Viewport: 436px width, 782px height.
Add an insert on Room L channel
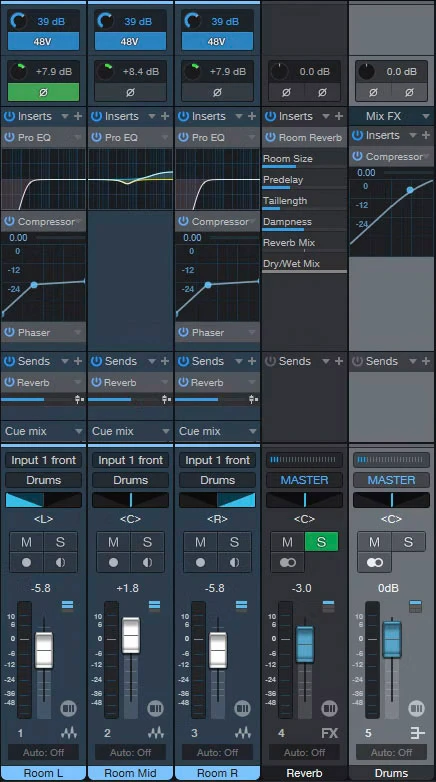(78, 116)
